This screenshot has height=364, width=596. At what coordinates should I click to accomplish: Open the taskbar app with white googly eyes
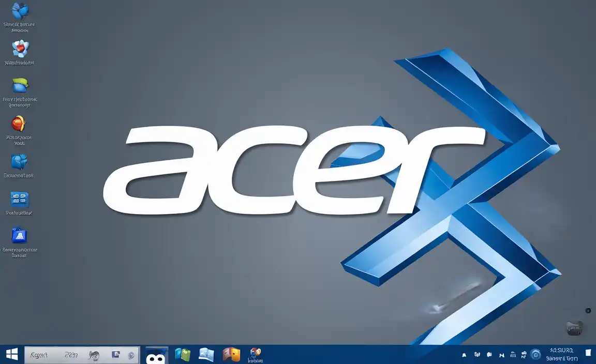(x=156, y=356)
